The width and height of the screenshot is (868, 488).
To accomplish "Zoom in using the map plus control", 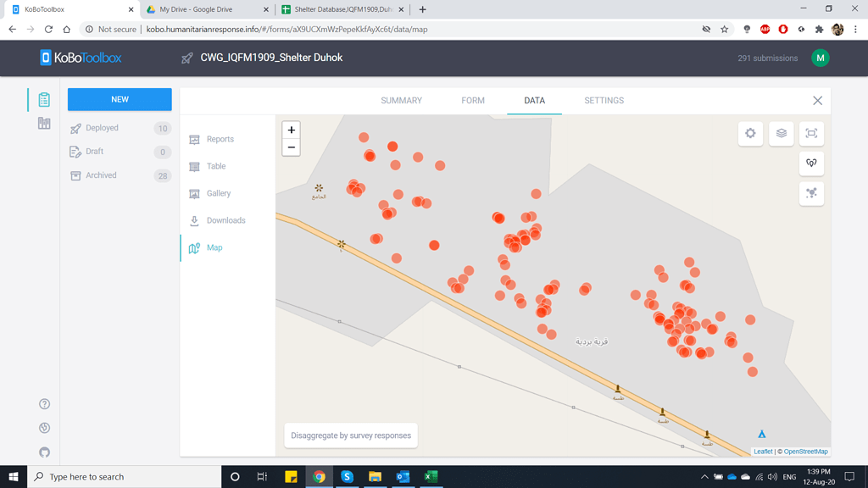I will [291, 130].
